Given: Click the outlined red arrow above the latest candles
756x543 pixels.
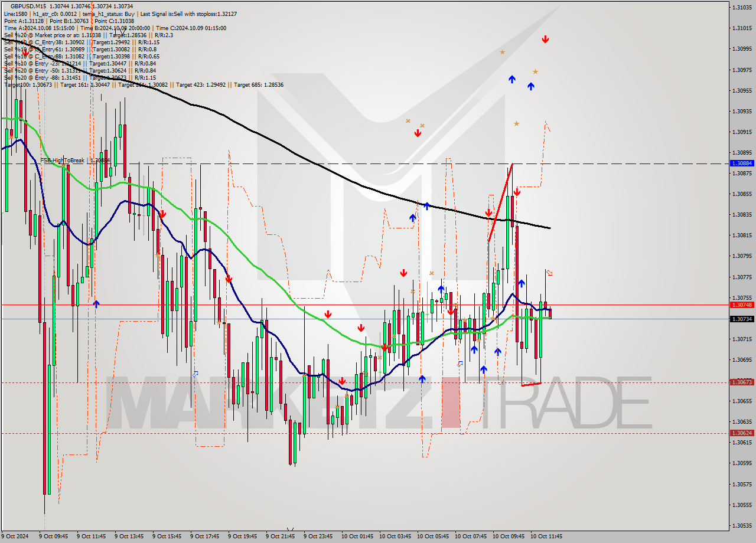Looking at the screenshot, I should pos(549,273).
